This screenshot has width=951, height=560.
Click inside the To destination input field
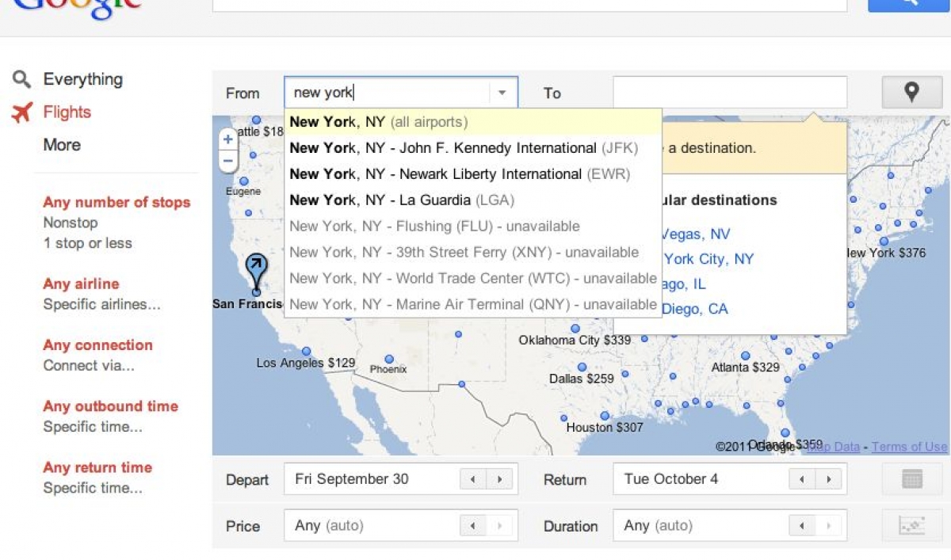[729, 92]
